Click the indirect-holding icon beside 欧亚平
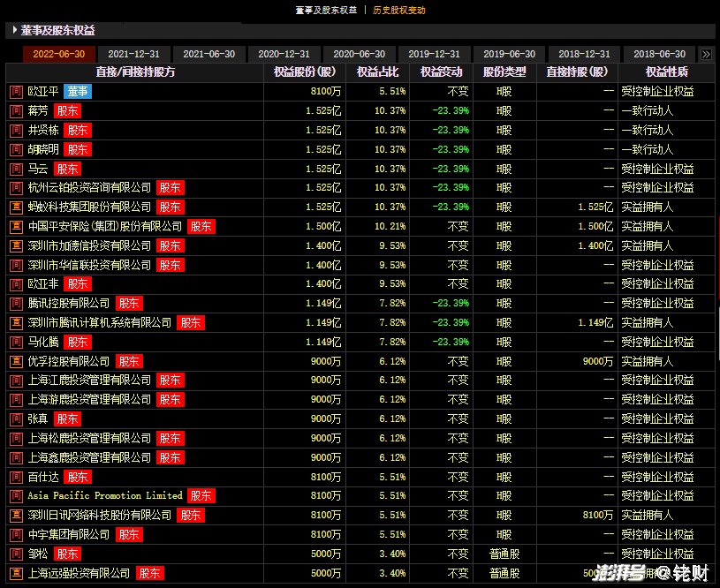 (x=17, y=92)
